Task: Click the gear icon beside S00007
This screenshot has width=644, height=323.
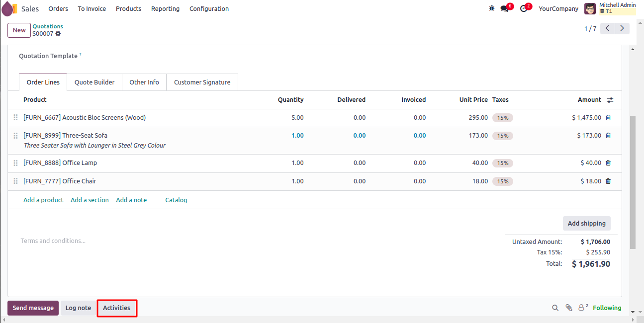Action: (58, 34)
